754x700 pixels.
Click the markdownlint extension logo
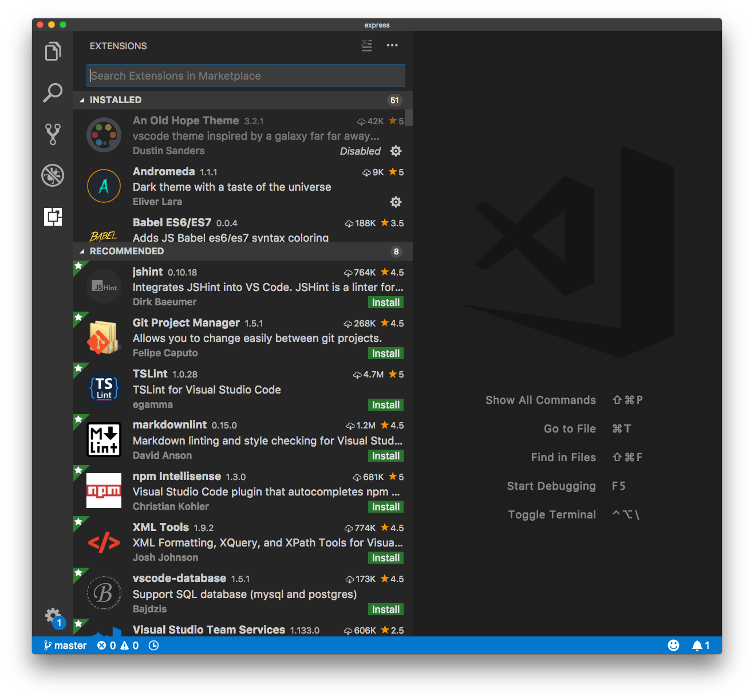click(104, 439)
